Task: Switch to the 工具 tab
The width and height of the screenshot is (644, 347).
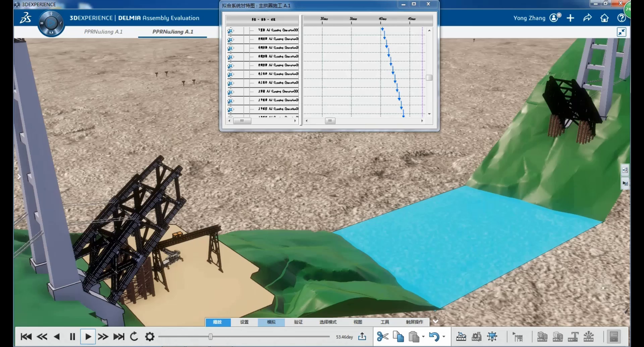Action: [x=385, y=322]
